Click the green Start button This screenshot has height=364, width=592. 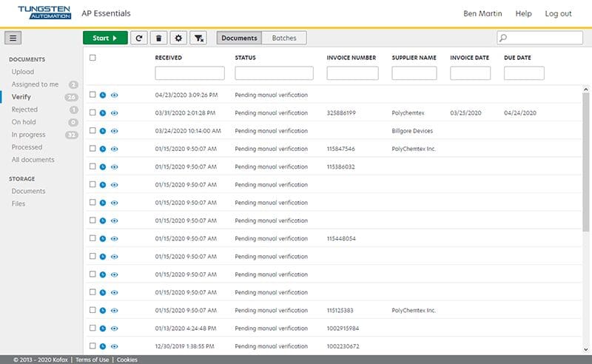[105, 38]
